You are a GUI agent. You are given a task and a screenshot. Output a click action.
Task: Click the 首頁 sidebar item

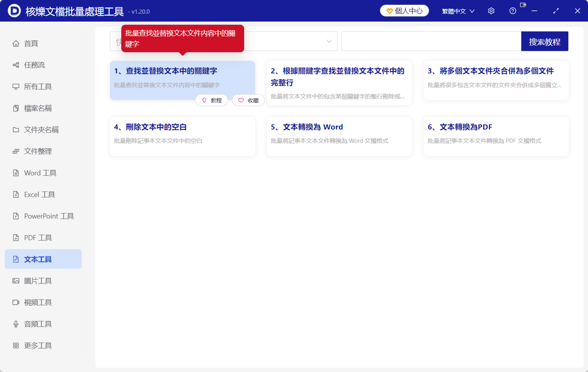(31, 43)
